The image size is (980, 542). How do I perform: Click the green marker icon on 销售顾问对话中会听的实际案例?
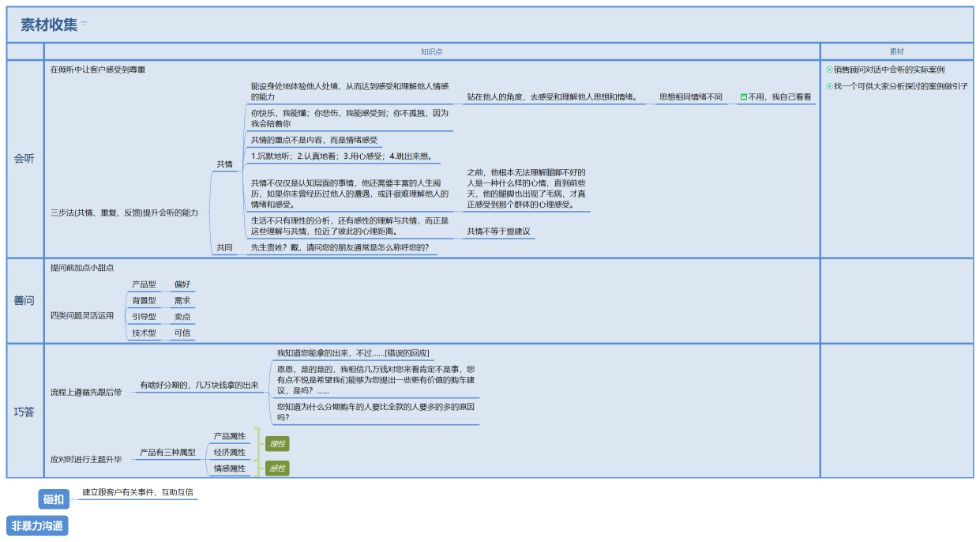(x=829, y=70)
